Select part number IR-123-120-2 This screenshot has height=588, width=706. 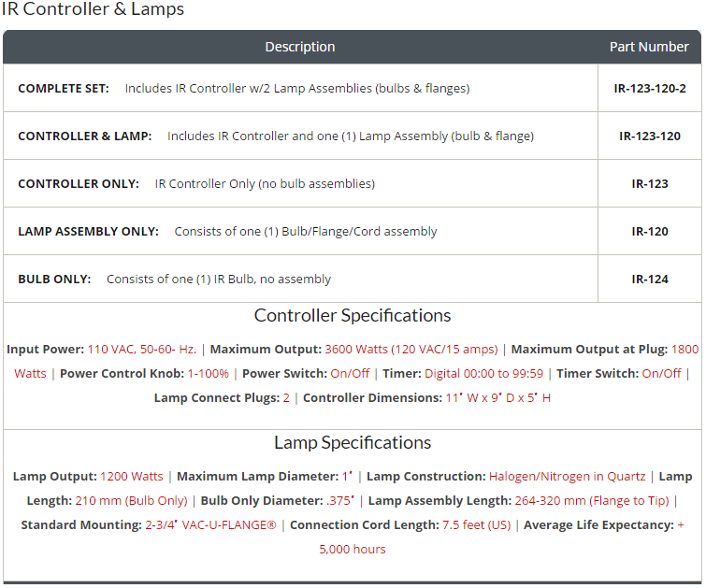click(x=649, y=89)
